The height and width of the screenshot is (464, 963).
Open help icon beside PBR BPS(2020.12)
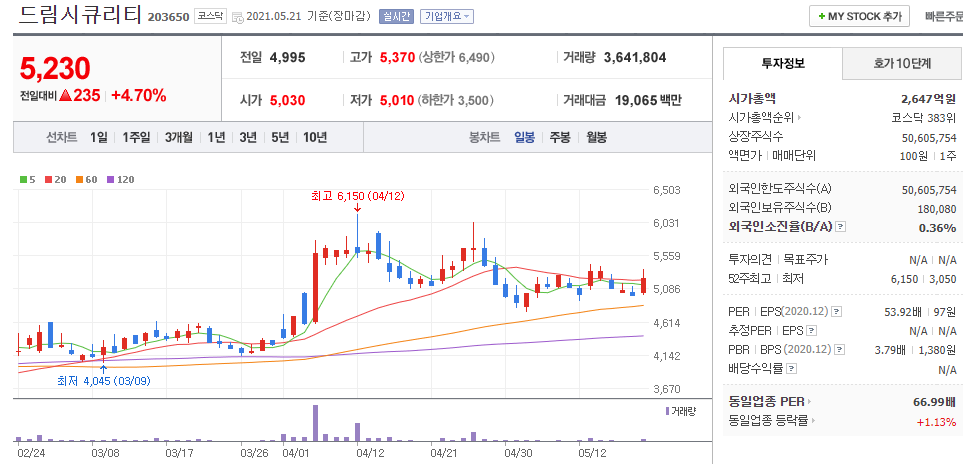tap(840, 350)
